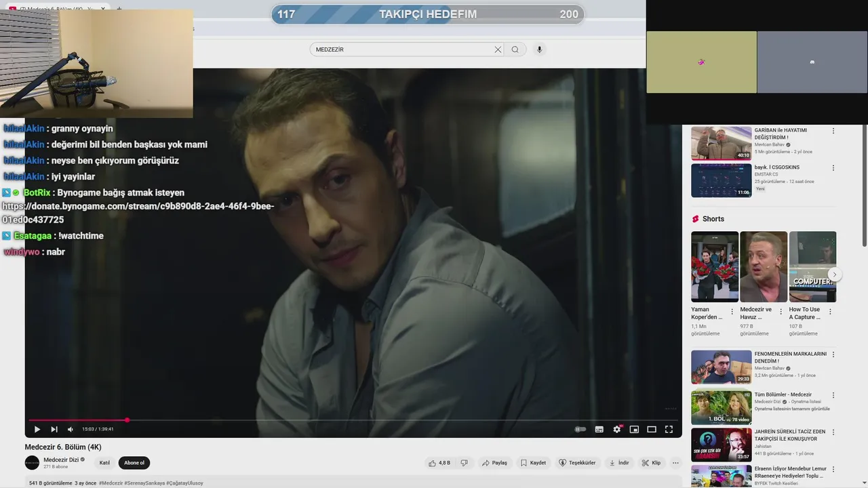Open more actions below the video

[x=675, y=463]
